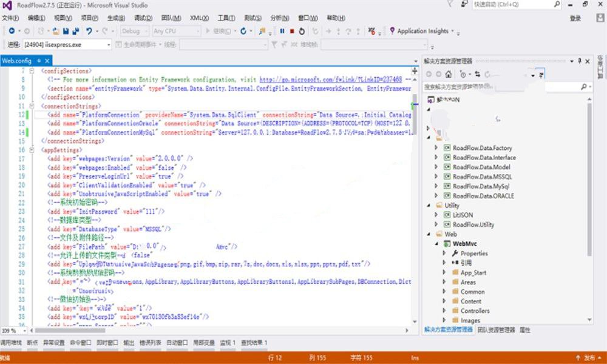Click the Save file toolbar icon
607x364 pixels.
(x=66, y=31)
